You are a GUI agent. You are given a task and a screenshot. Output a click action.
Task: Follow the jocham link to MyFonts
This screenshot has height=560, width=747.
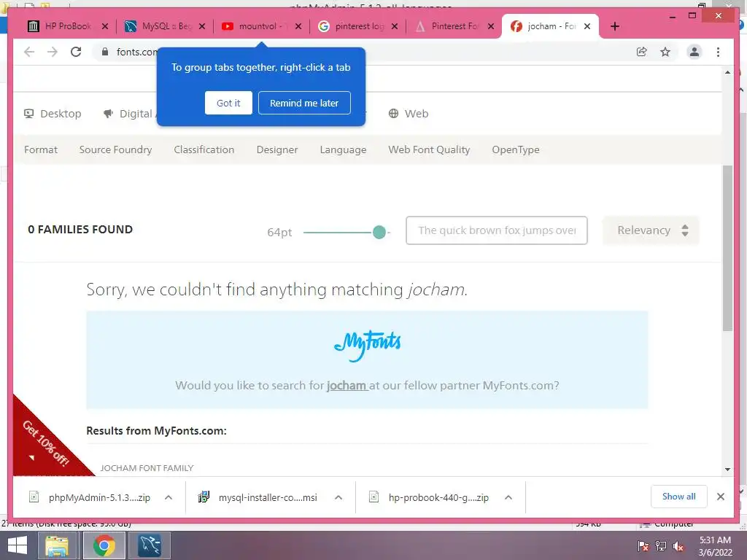click(347, 385)
